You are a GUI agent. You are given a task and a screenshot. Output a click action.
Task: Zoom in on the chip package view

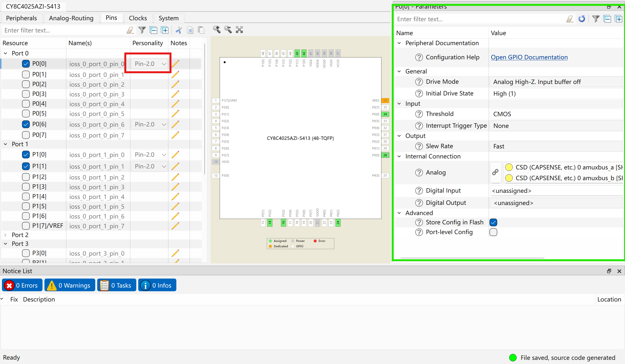[217, 30]
